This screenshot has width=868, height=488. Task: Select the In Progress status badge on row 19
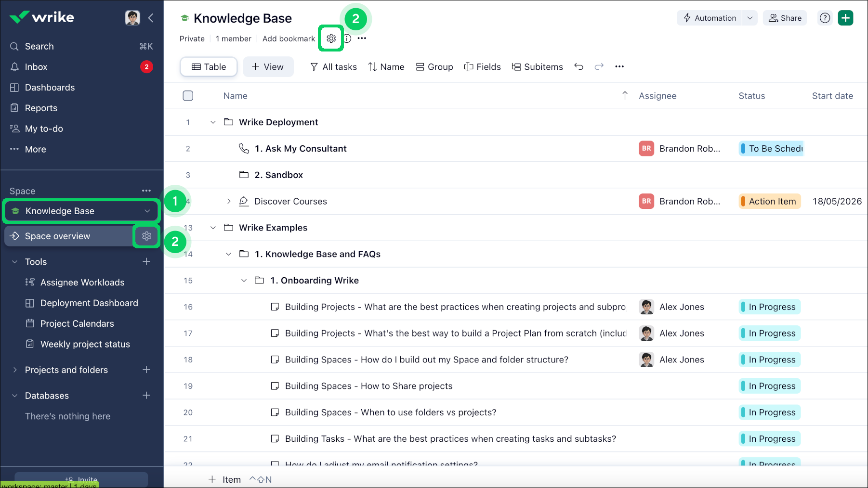tap(769, 385)
